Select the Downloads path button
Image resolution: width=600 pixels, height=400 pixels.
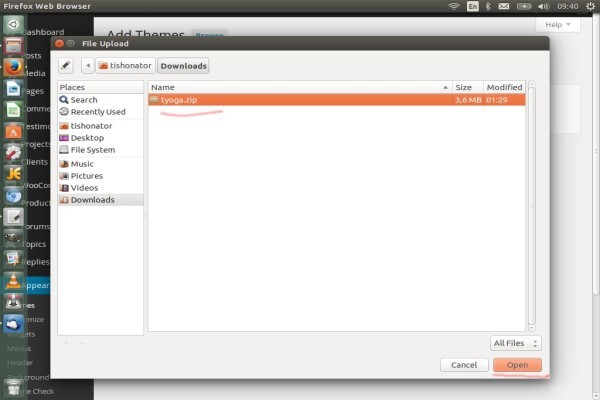[x=183, y=65]
